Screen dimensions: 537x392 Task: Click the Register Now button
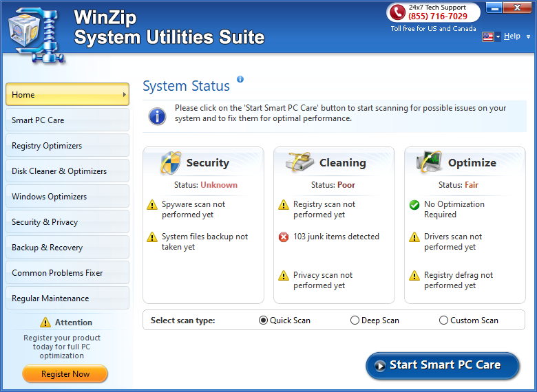point(65,374)
